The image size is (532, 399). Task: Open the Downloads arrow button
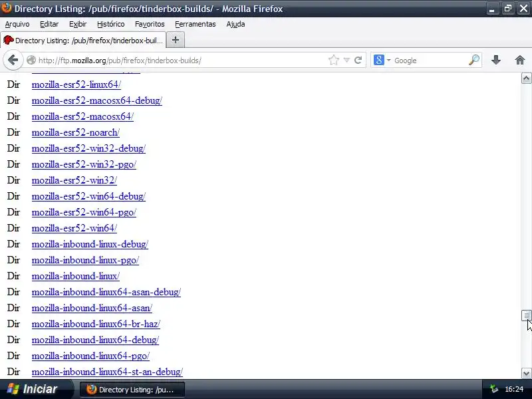[496, 61]
